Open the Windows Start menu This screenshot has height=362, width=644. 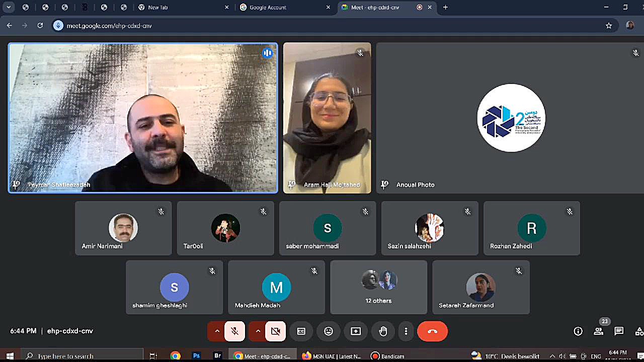click(x=10, y=356)
